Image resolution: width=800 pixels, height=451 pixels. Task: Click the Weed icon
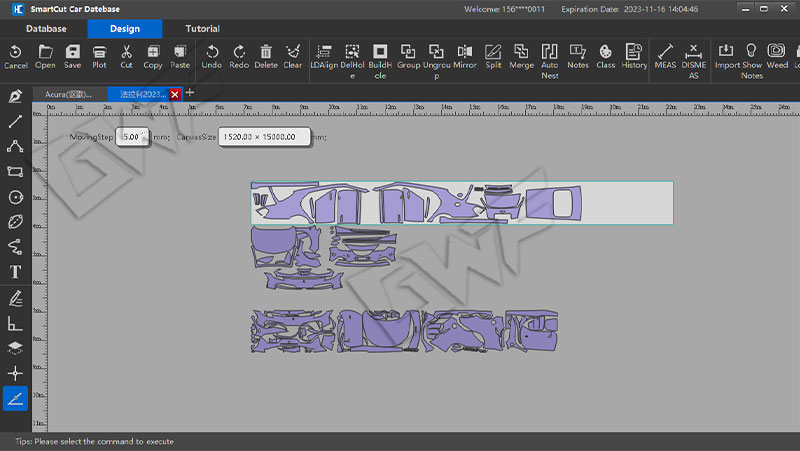point(777,56)
